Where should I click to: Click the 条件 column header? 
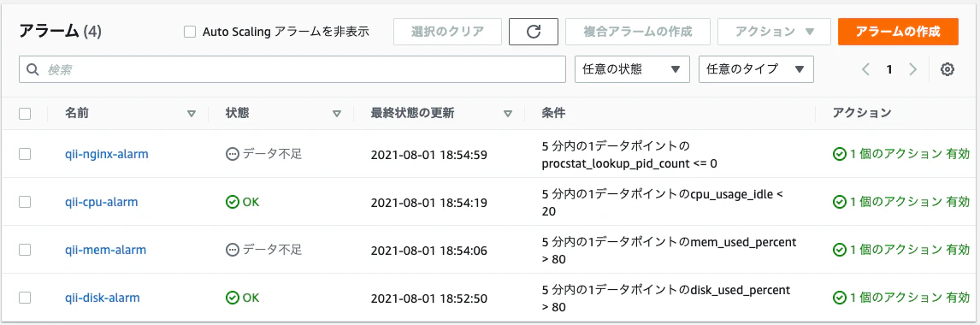tap(554, 114)
